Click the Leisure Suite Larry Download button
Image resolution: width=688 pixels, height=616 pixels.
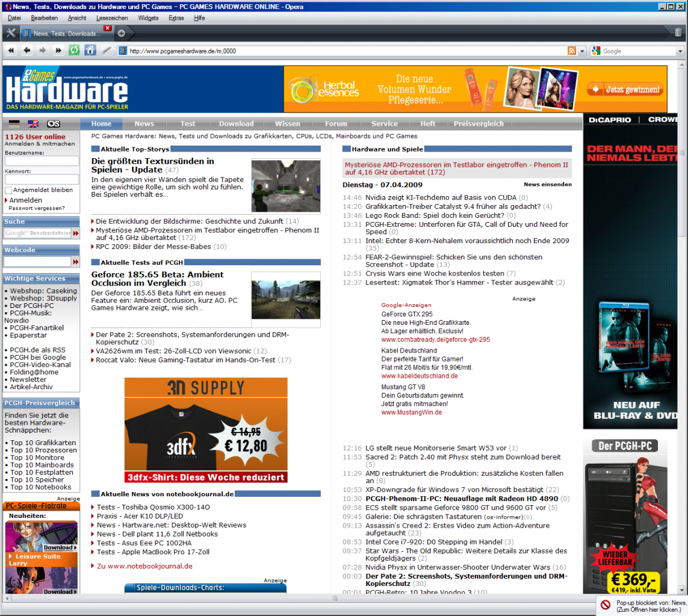[60, 547]
